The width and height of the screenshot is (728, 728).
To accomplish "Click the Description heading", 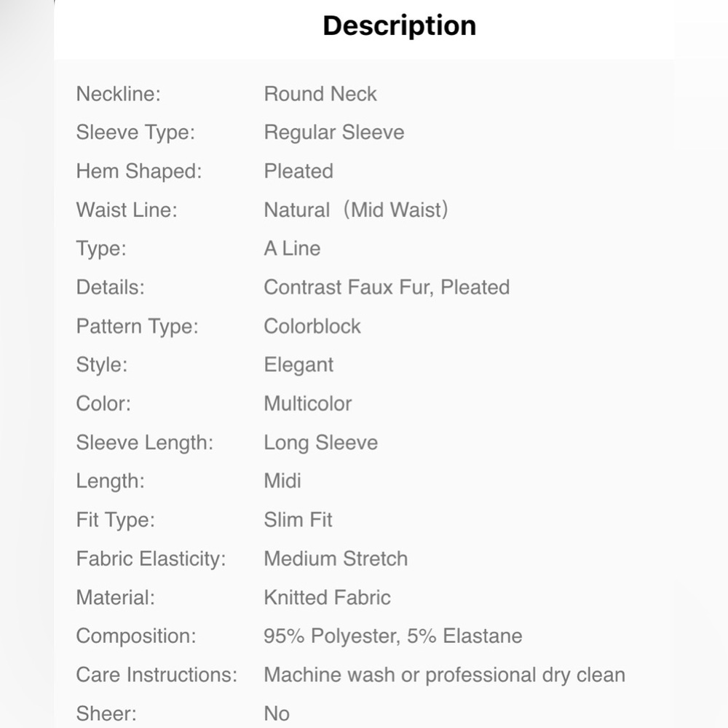I will [x=399, y=26].
